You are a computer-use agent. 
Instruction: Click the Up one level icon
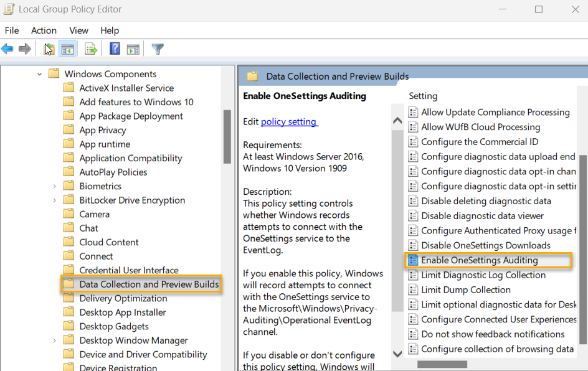click(x=49, y=49)
